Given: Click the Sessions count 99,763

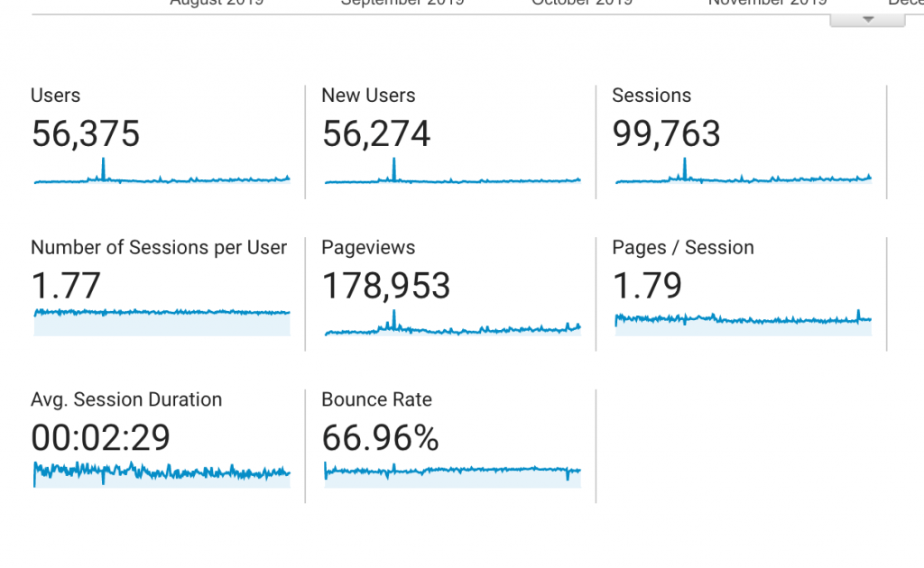Looking at the screenshot, I should tap(666, 134).
